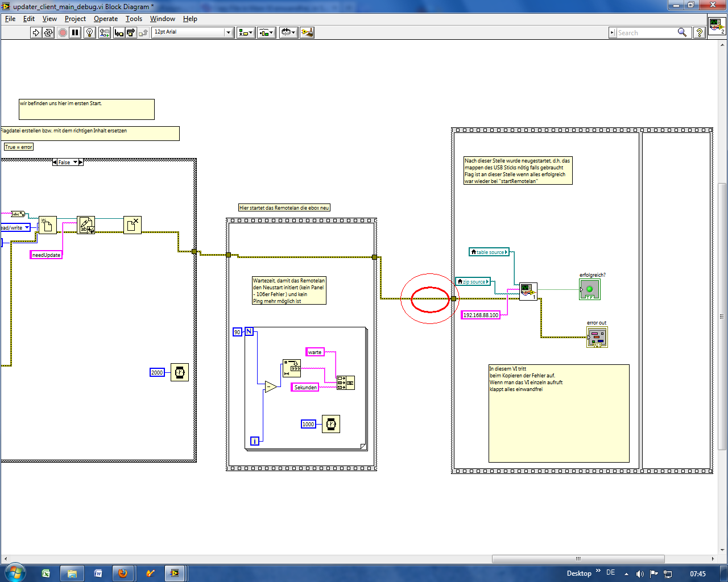Click the horizontal scrollbar thumb
This screenshot has width=728, height=582.
pyautogui.click(x=578, y=559)
